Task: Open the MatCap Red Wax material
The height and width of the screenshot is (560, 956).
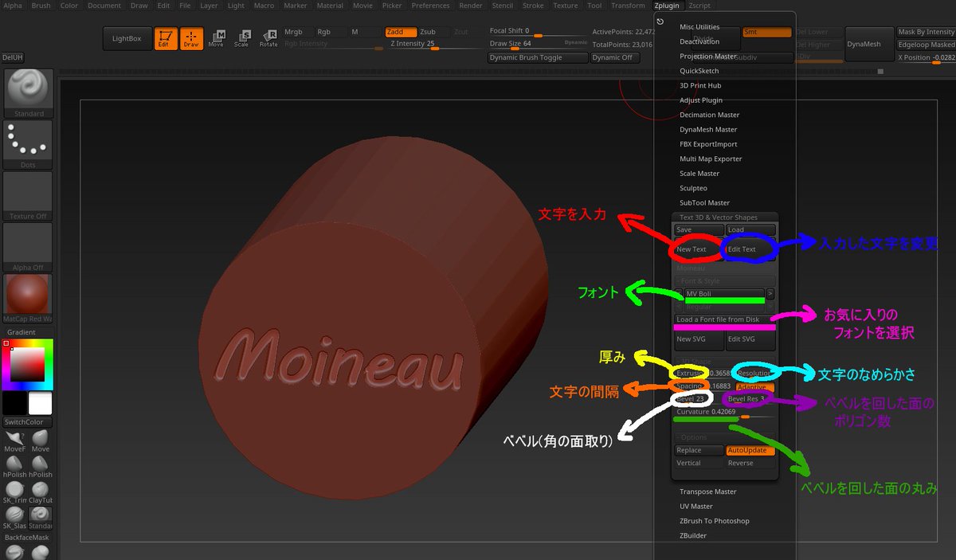Action: click(28, 298)
